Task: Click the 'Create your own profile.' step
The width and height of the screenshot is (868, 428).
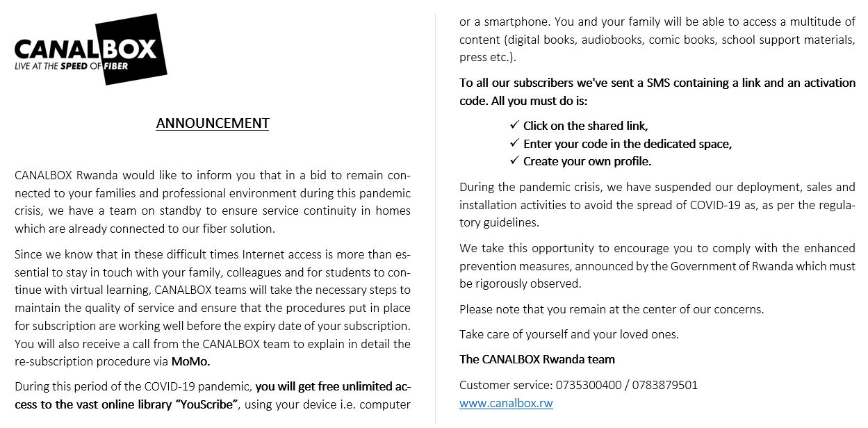Action: click(x=587, y=161)
